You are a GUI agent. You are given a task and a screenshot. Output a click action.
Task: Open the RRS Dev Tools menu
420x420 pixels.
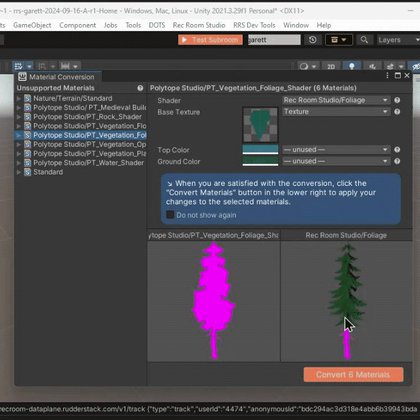[254, 25]
